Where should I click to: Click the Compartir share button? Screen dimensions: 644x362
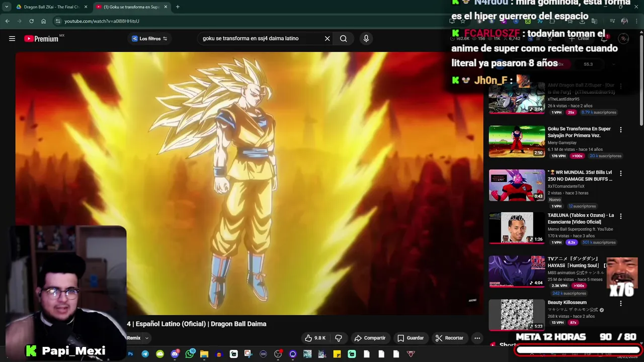coord(370,338)
